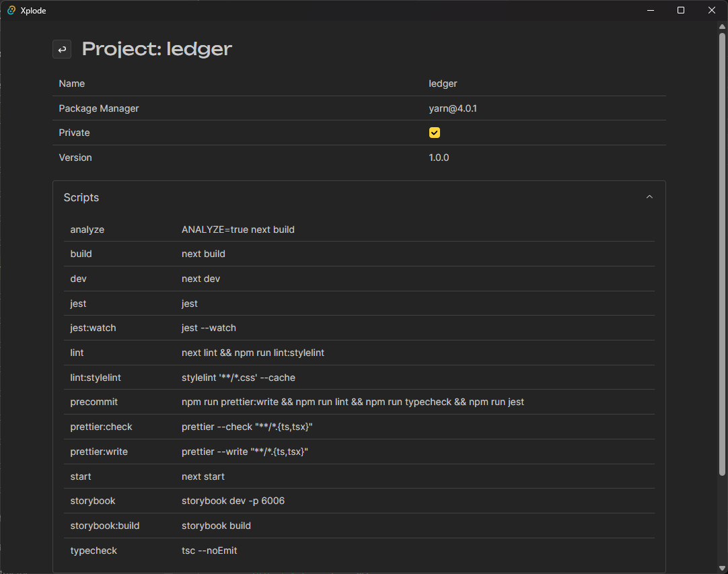The height and width of the screenshot is (574, 728).
Task: Close the Xplode window
Action: [712, 10]
